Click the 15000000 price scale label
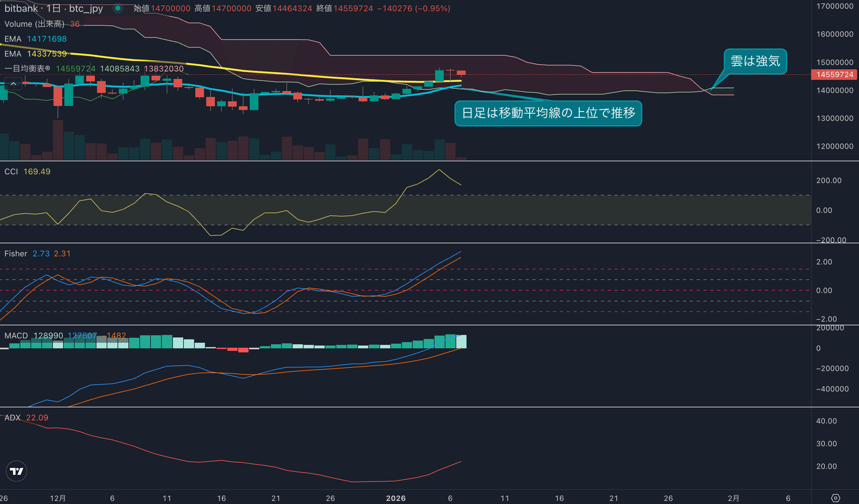The image size is (859, 504). pos(834,62)
